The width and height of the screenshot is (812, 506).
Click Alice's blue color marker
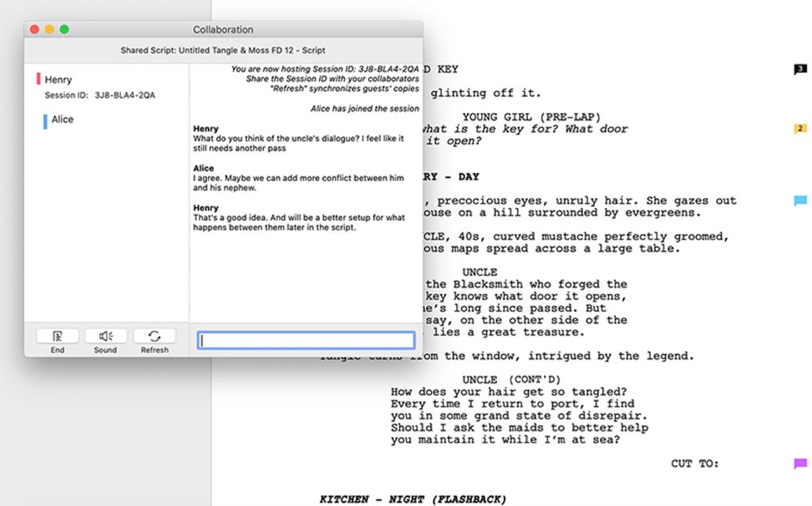click(45, 120)
